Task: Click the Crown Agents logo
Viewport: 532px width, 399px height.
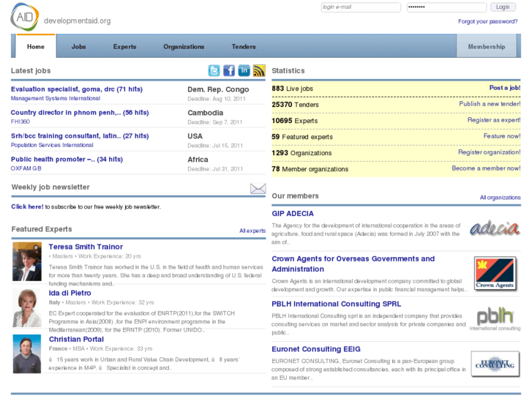Action: click(x=495, y=272)
